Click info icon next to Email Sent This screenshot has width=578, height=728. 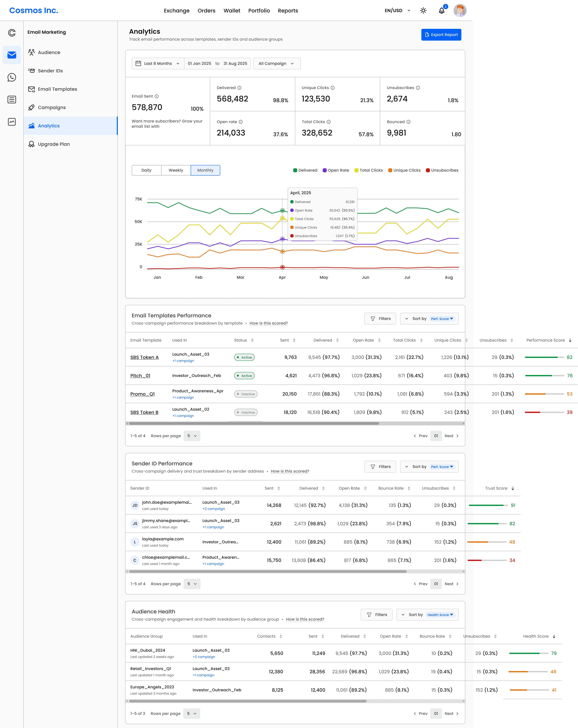click(157, 96)
